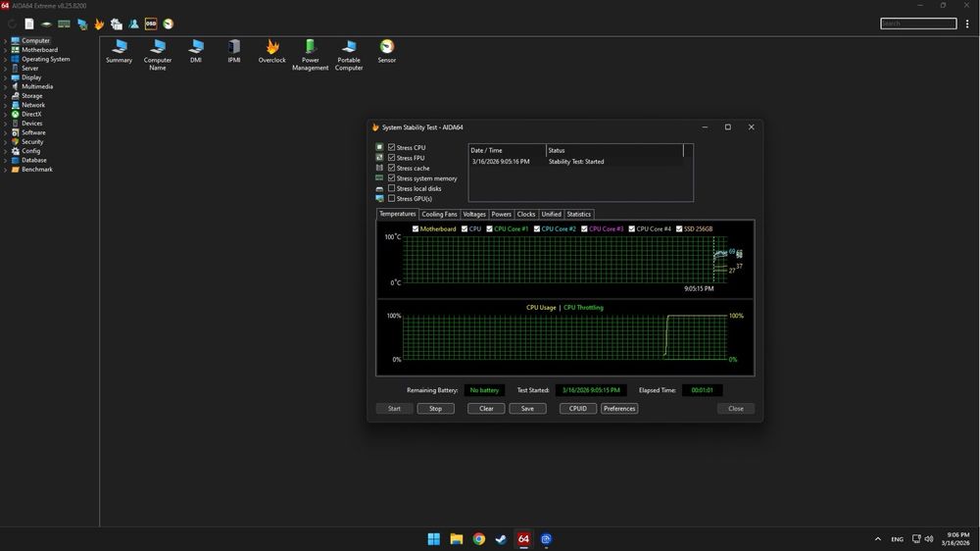Open the Summary page icon
The height and width of the screenshot is (551, 980).
(119, 51)
